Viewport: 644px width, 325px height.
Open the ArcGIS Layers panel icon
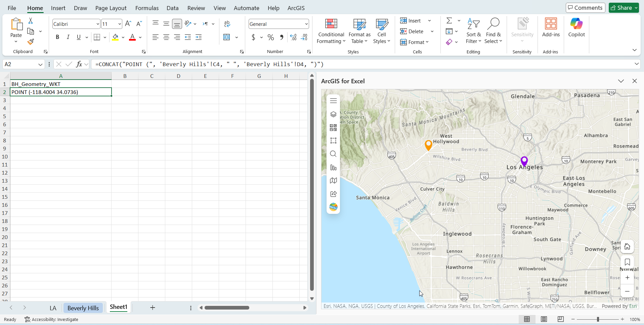[x=333, y=114]
